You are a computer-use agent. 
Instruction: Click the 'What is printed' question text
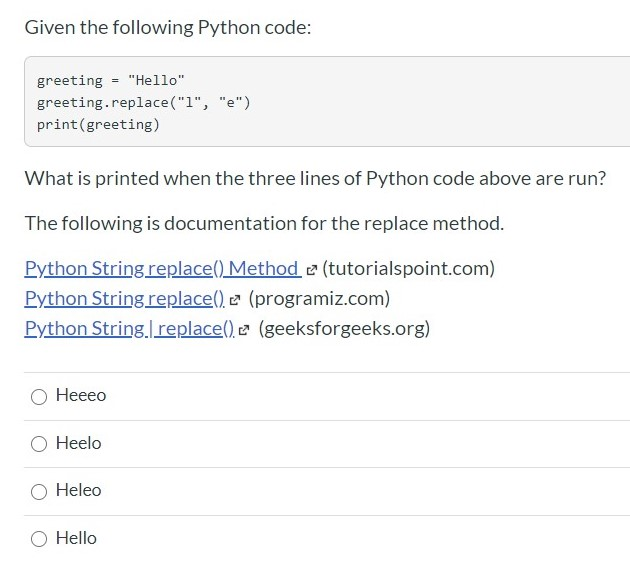pyautogui.click(x=315, y=179)
